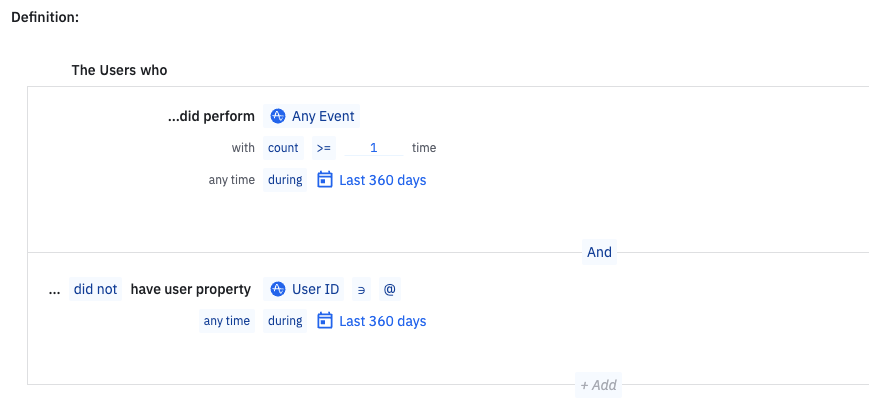This screenshot has width=869, height=409.
Task: Toggle the And condition connector
Action: point(599,252)
